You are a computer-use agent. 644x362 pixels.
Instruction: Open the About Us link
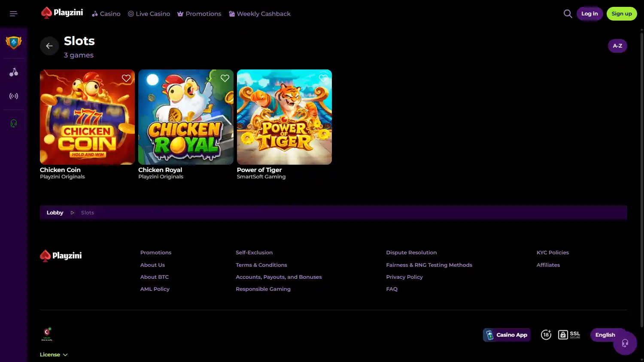(x=152, y=265)
